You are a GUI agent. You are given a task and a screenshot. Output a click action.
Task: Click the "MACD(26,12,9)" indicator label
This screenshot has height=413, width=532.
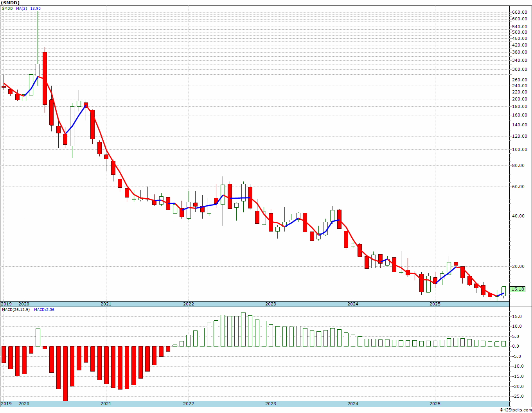(16, 310)
